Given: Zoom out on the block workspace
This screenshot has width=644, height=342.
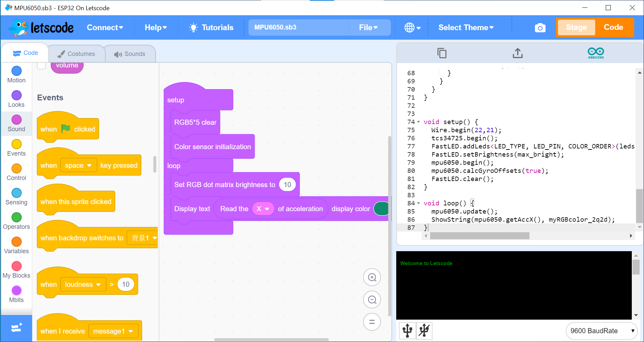Looking at the screenshot, I should tap(372, 300).
